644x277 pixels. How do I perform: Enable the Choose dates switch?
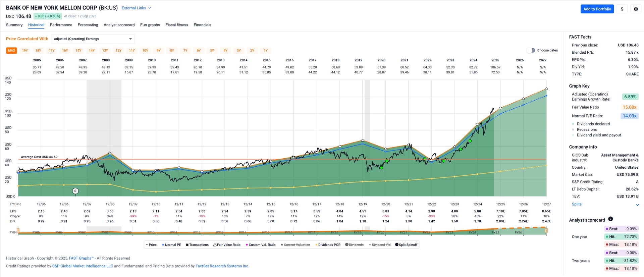tap(531, 50)
